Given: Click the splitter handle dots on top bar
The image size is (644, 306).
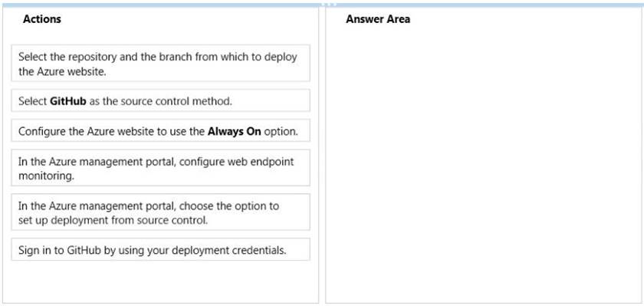Looking at the screenshot, I should coord(329,5).
